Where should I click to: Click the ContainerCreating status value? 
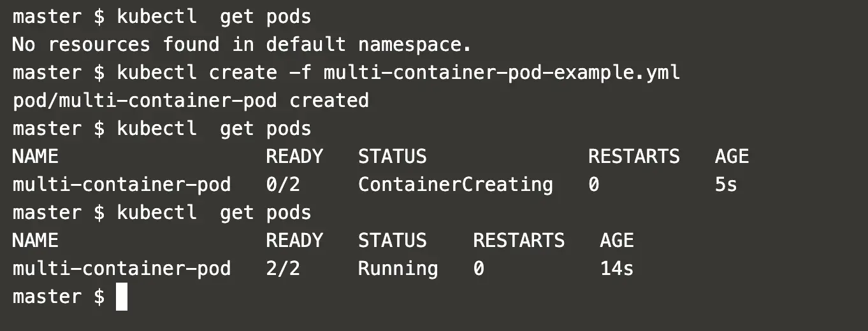(455, 185)
